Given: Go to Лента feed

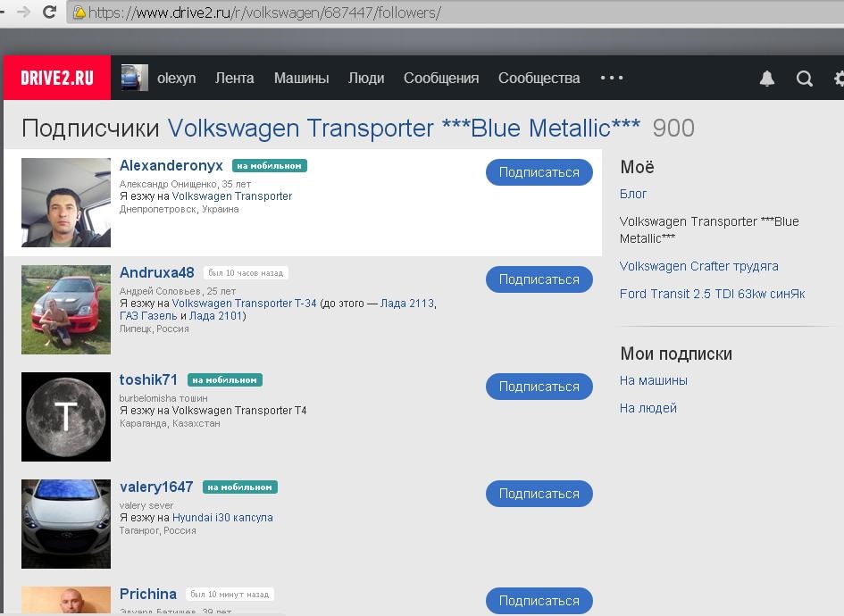Looking at the screenshot, I should point(234,78).
